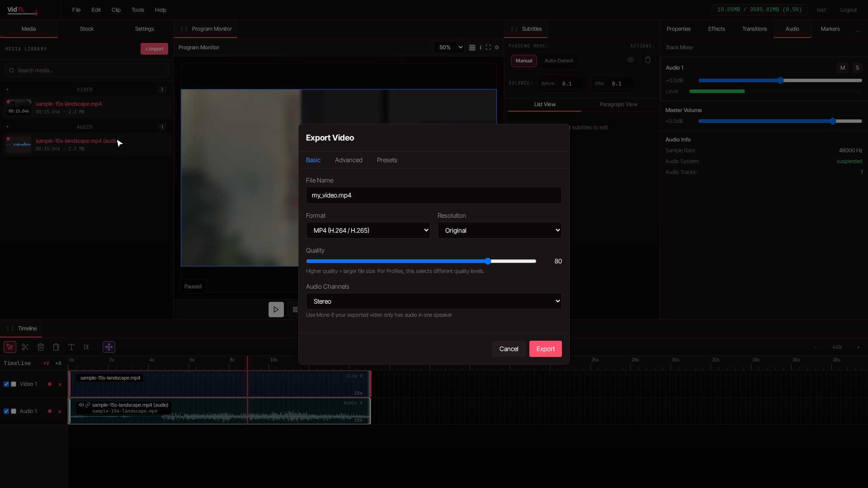This screenshot has height=488, width=868.
Task: Click Cancel in Export Video dialog
Action: click(509, 349)
